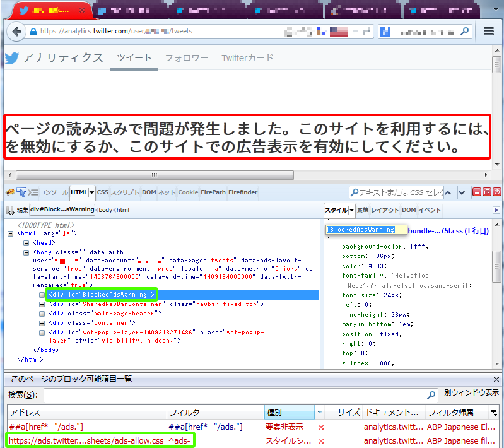Collapse the body node
The height and width of the screenshot is (448, 504).
pyautogui.click(x=26, y=253)
